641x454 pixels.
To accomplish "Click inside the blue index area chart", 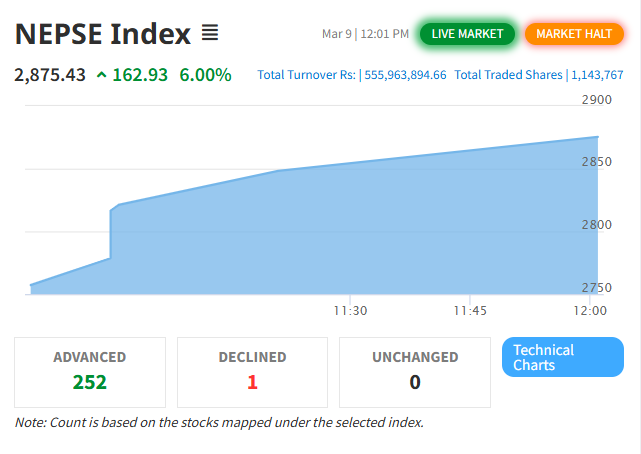I will coord(350,240).
